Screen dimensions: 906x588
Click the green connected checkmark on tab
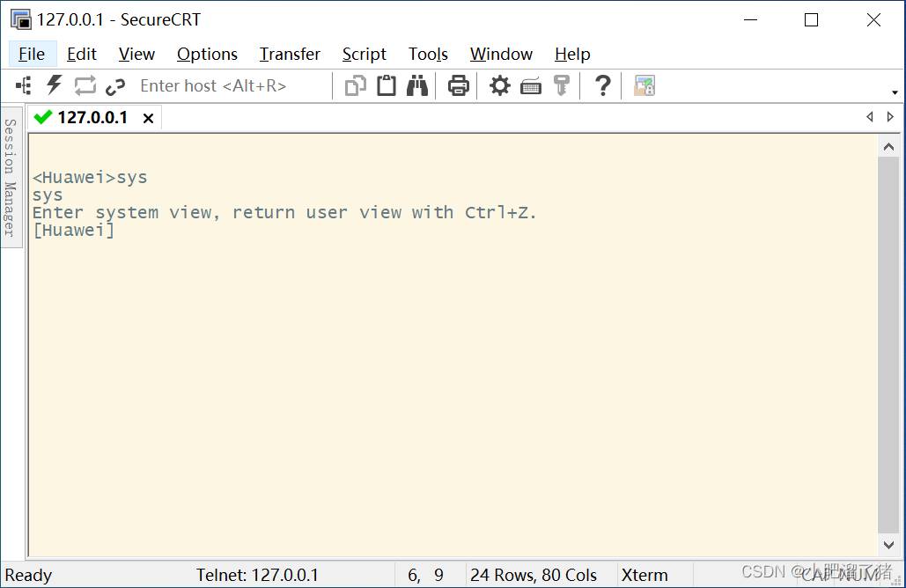43,118
